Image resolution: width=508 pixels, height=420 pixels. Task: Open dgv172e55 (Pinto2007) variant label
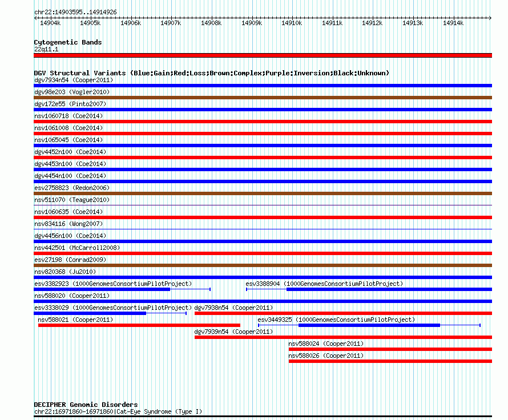(x=70, y=104)
